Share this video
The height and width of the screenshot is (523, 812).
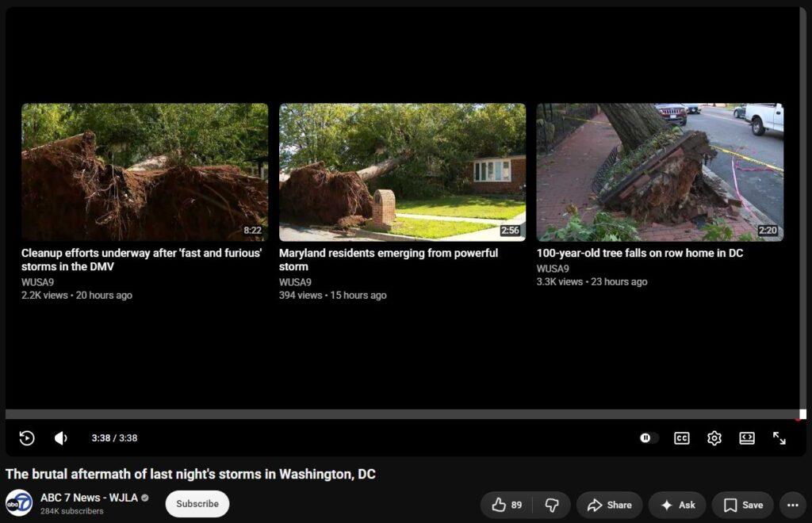tap(610, 505)
